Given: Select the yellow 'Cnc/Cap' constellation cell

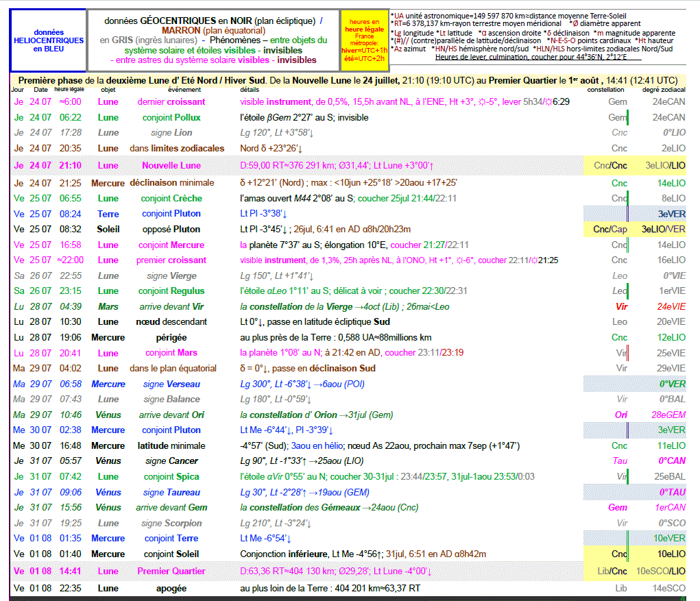Looking at the screenshot, I should click(610, 229).
